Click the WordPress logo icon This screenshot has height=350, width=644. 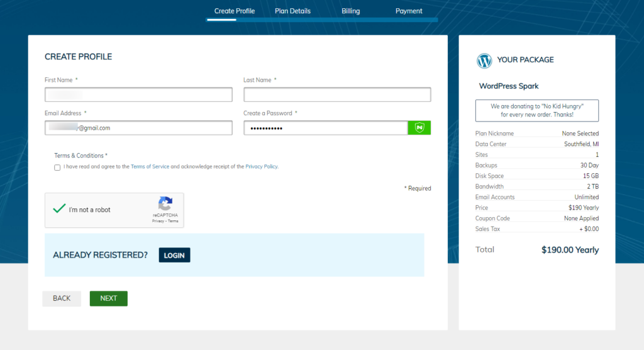pyautogui.click(x=484, y=60)
